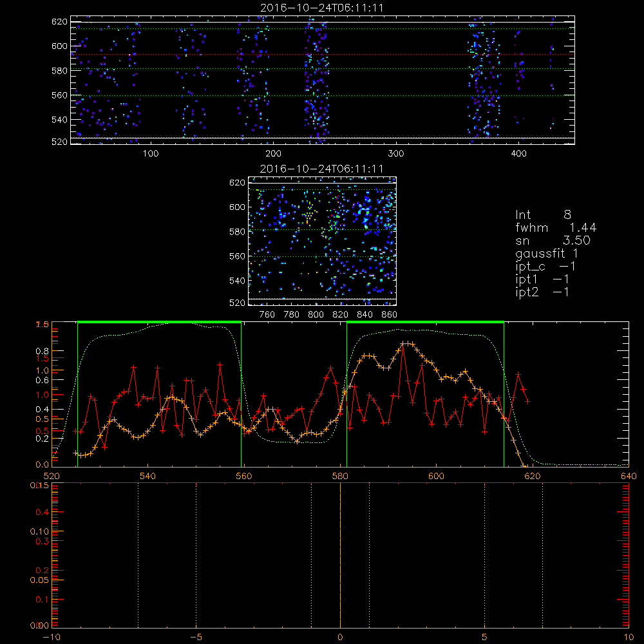Click x-axis label '400' of the top panel

(518, 154)
